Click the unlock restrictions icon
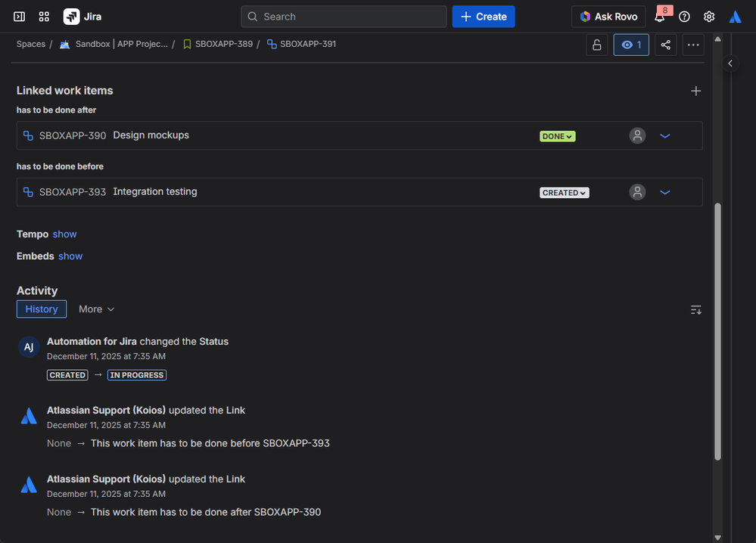The height and width of the screenshot is (543, 756). [597, 45]
